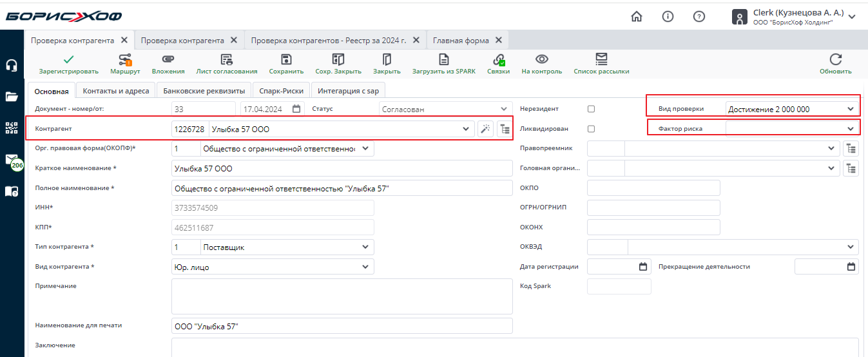Open Вложения attachments icon
Image resolution: width=868 pixels, height=357 pixels.
pyautogui.click(x=168, y=60)
